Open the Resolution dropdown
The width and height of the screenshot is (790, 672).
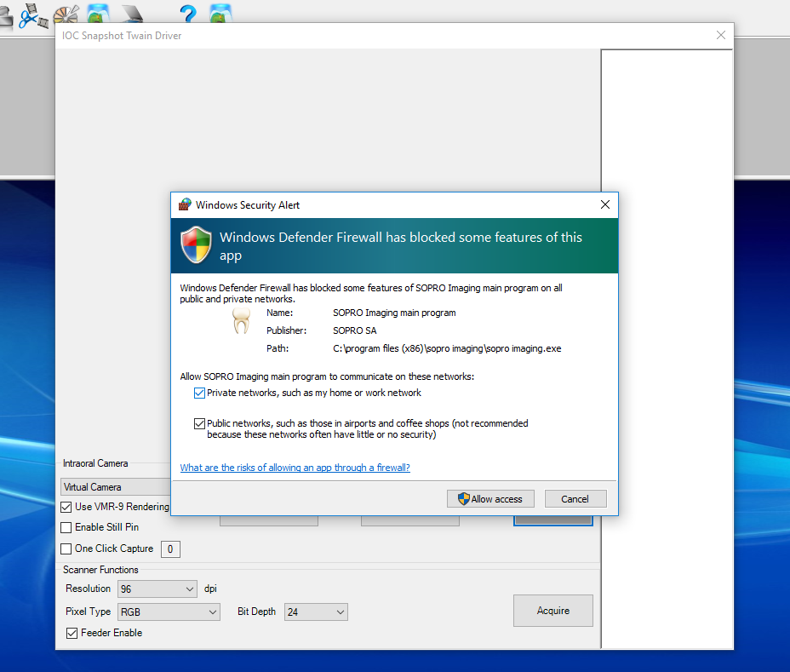pyautogui.click(x=157, y=589)
